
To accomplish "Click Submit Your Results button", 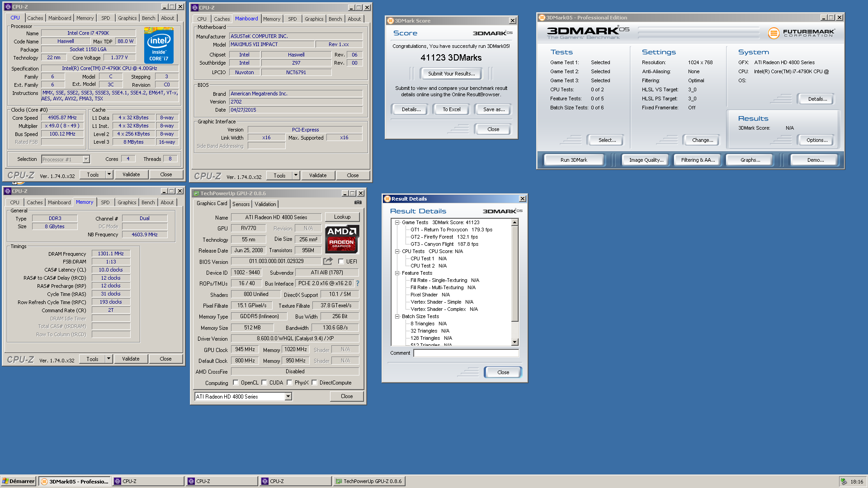I will point(451,74).
